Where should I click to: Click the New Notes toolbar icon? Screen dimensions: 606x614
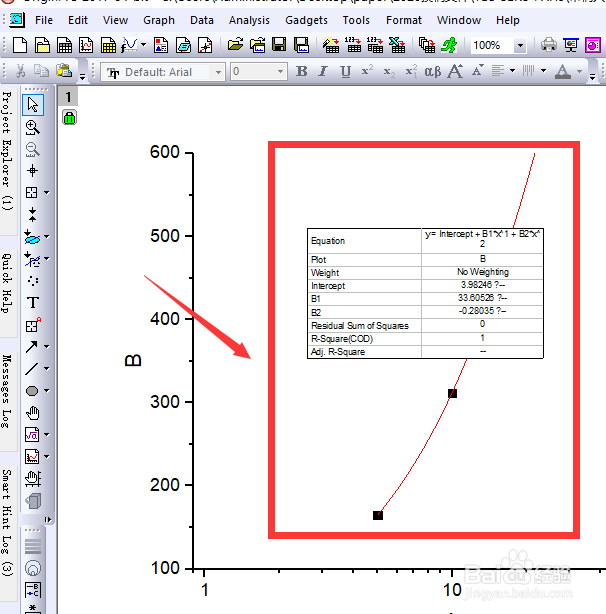pyautogui.click(x=183, y=45)
